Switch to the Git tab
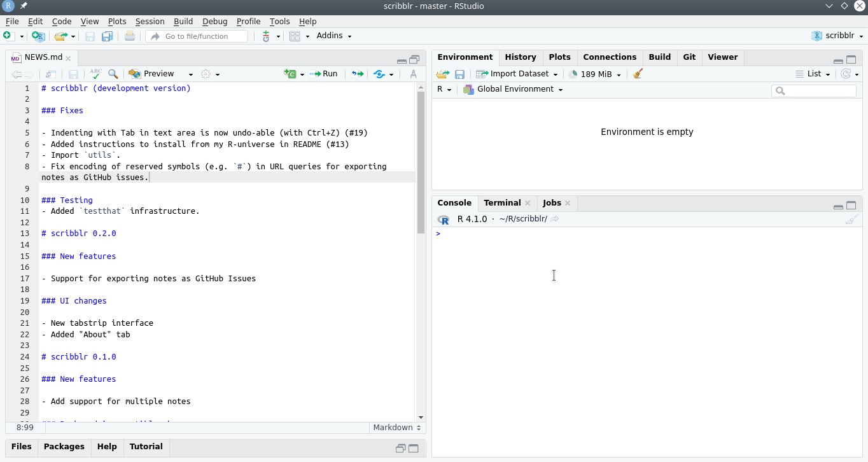This screenshot has width=868, height=462. (x=689, y=57)
